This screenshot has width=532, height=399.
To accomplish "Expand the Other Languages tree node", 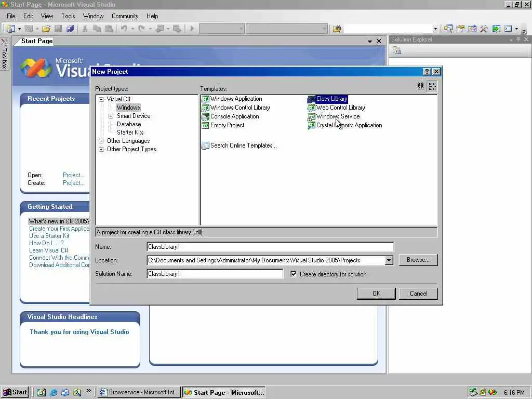I will [101, 141].
